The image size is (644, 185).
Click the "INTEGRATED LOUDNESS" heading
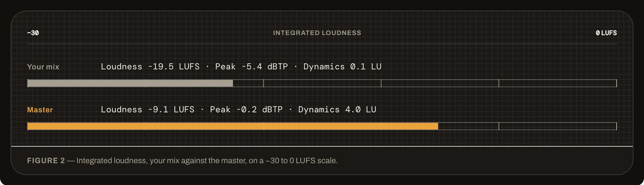(317, 33)
